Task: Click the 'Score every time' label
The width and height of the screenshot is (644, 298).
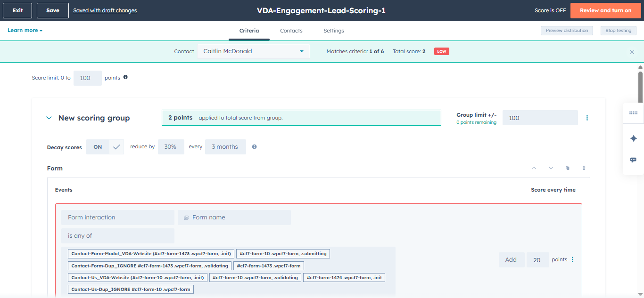Action: pos(553,190)
